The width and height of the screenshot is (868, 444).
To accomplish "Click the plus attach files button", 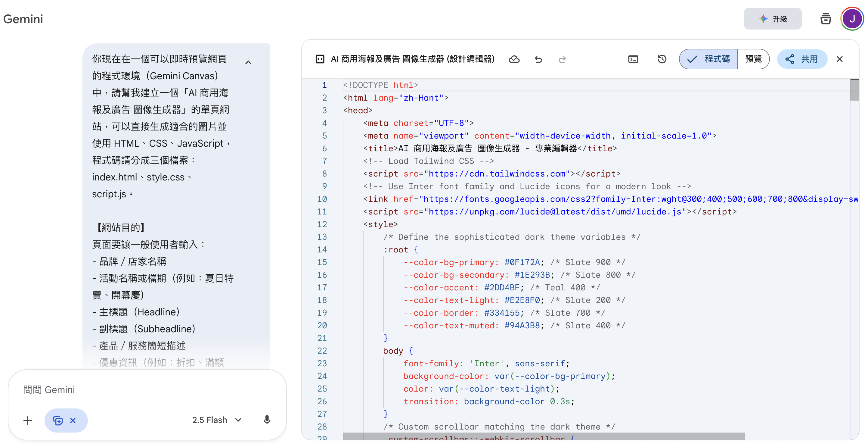I will tap(28, 420).
